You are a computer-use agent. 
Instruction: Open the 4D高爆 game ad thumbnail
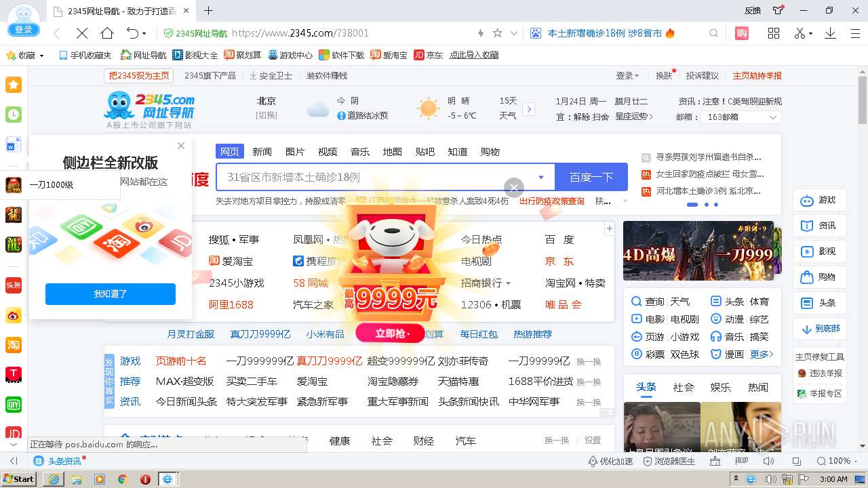[702, 251]
